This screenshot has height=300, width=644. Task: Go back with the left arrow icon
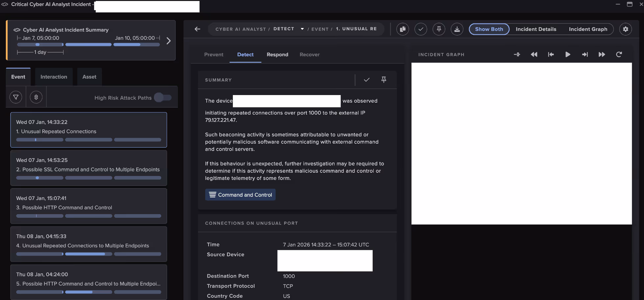tap(197, 29)
